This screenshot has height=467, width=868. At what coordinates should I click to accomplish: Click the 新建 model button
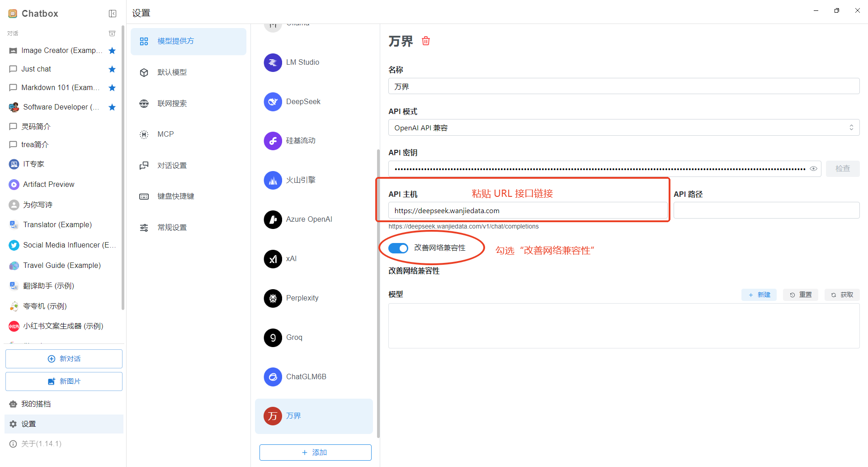[x=759, y=295]
